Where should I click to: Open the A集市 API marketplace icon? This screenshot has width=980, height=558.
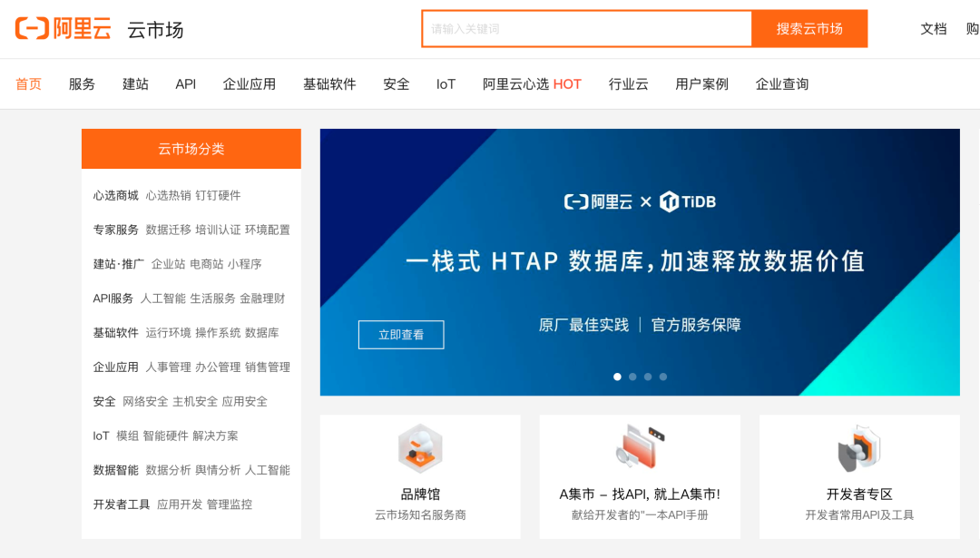point(640,447)
